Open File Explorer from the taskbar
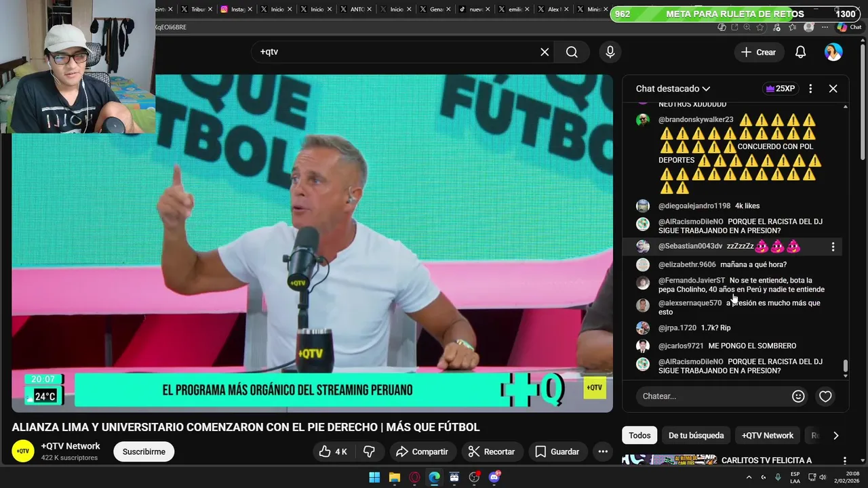Viewport: 868px width, 488px height. tap(394, 477)
